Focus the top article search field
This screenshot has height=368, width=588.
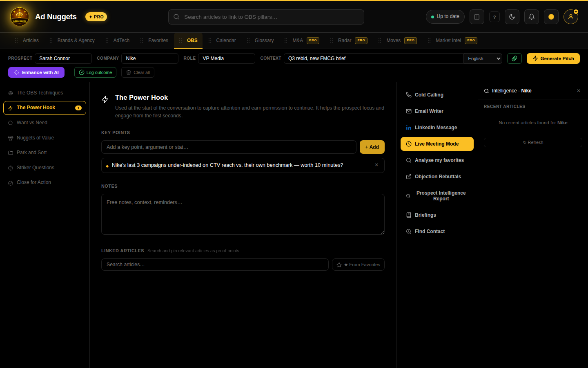pos(266,17)
